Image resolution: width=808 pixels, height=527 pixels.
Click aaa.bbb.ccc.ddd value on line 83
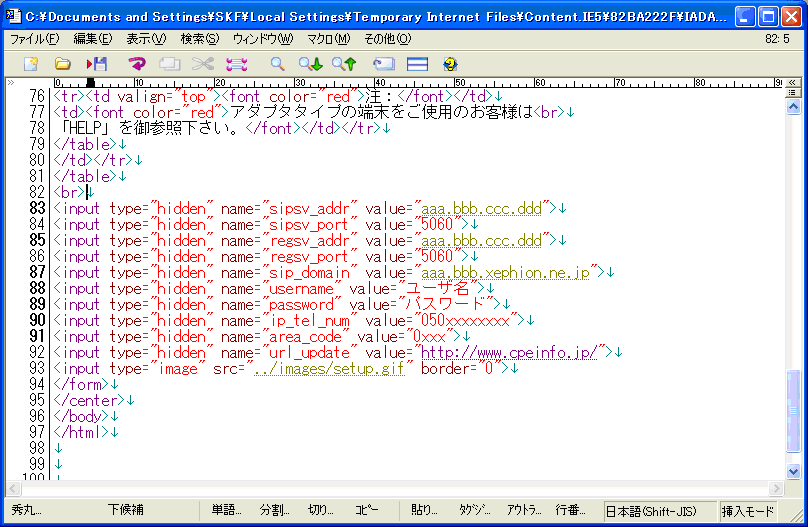(481, 209)
